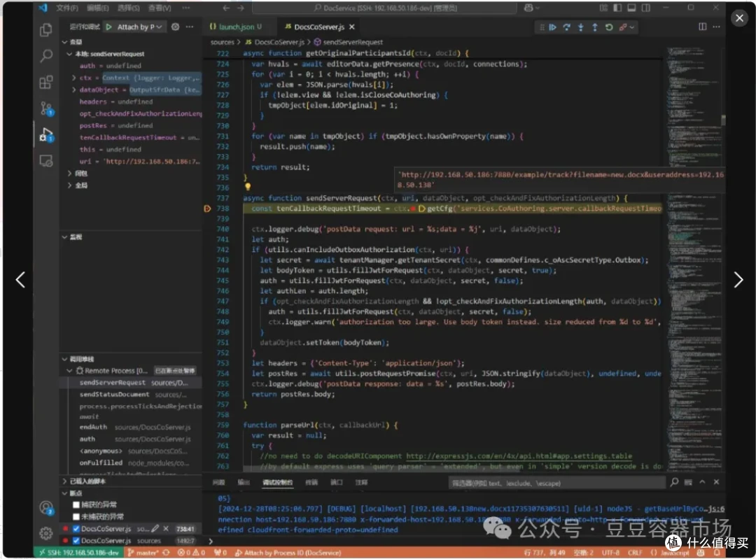The image size is (756, 559).
Task: Open the Manage gear icon
Action: pos(45,533)
